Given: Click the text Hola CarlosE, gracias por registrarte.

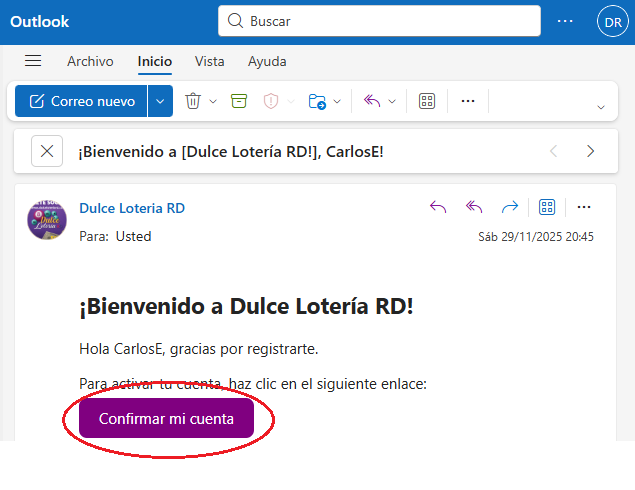Looking at the screenshot, I should point(199,349).
